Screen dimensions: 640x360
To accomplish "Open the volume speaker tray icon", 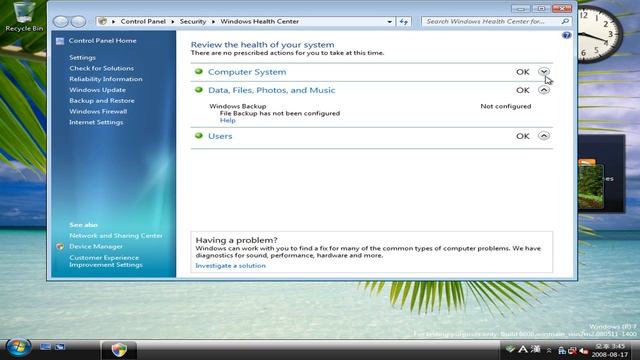I will tap(584, 351).
